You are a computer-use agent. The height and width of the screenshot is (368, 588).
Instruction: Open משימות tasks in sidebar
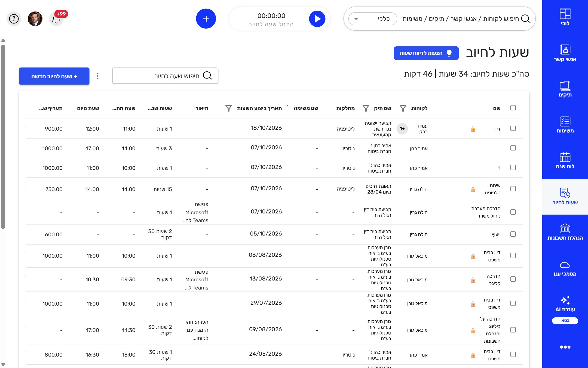(565, 125)
